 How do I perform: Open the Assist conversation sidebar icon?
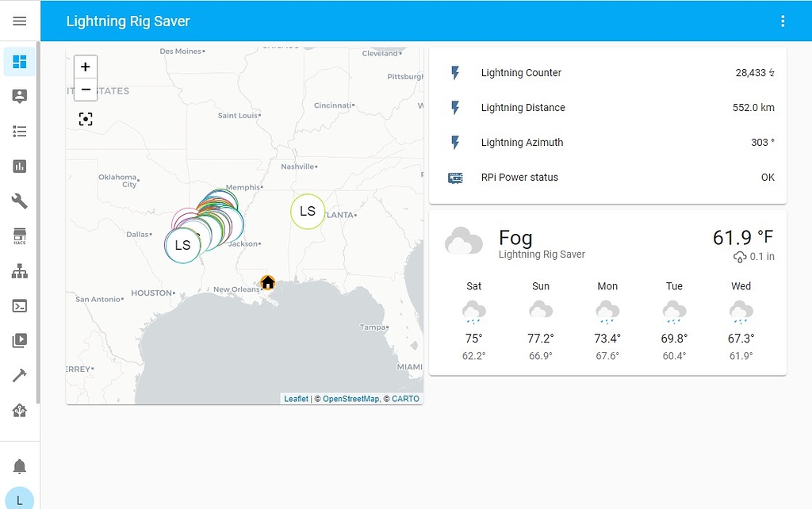coord(20,96)
